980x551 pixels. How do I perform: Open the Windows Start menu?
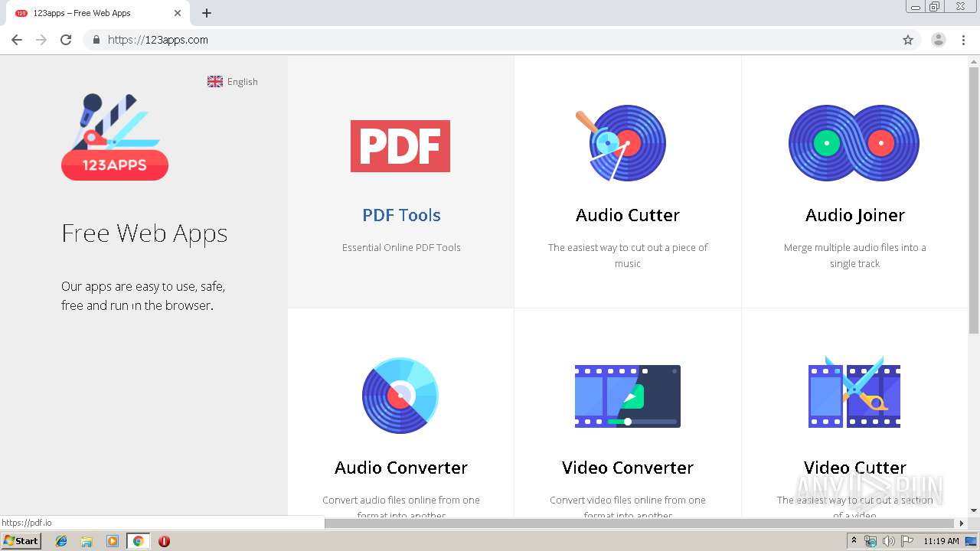(21, 541)
